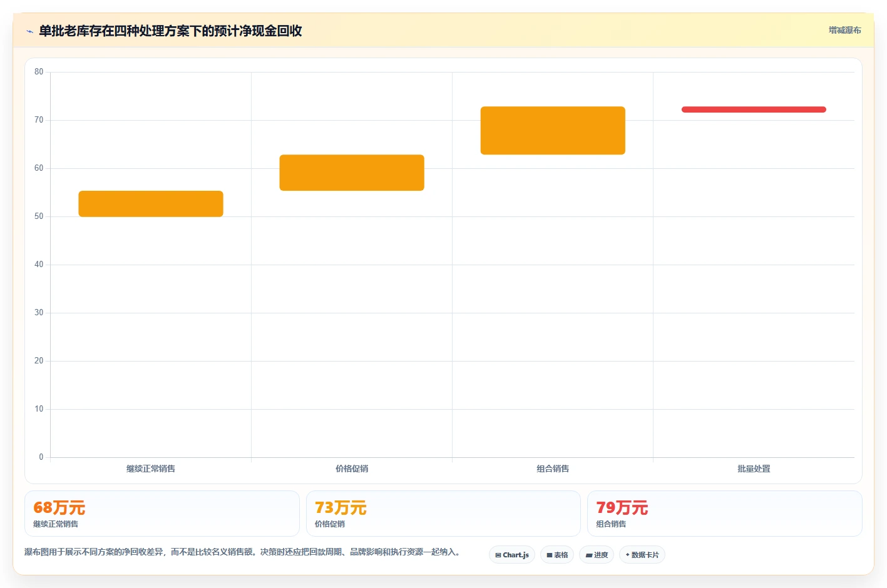Open the 68万元 继续正常销售 data card
Image resolution: width=887 pixels, height=588 pixels.
point(162,514)
